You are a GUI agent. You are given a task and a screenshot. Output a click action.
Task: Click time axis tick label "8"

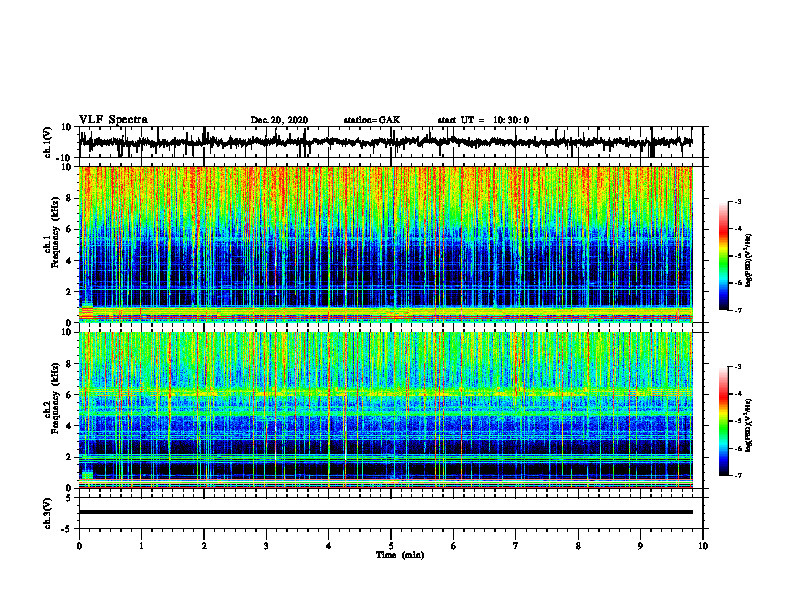point(578,546)
